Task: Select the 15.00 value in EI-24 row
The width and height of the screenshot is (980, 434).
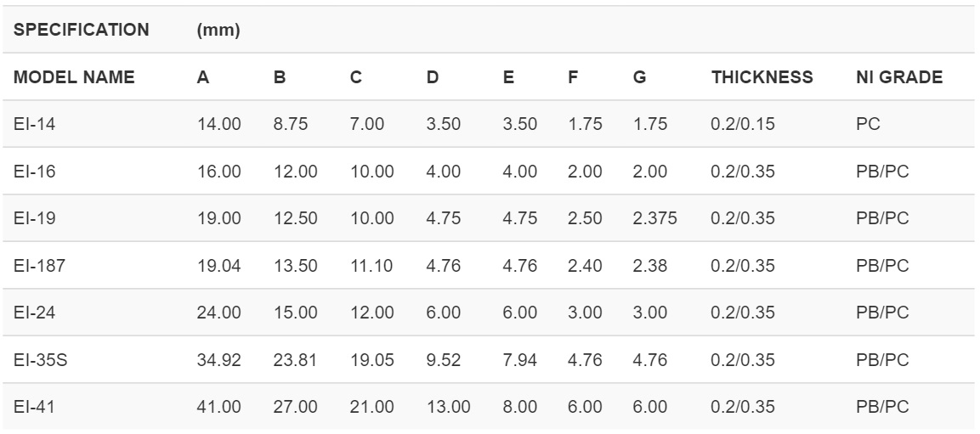Action: (295, 313)
